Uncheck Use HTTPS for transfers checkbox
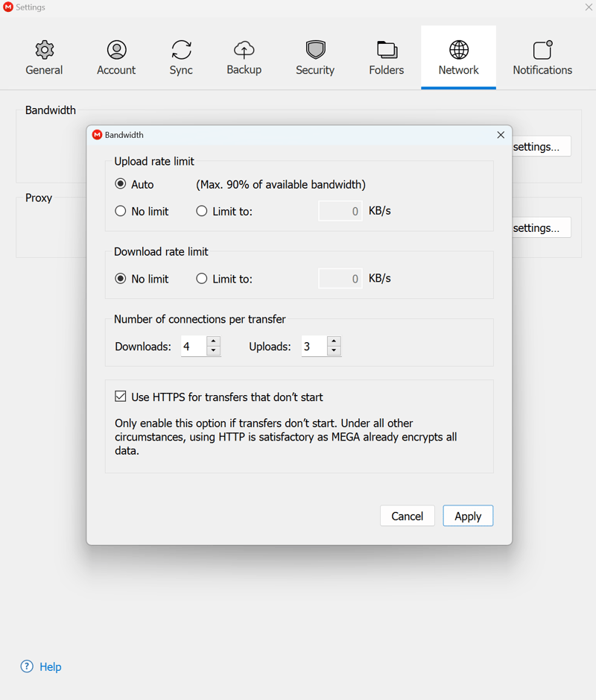596x700 pixels. [x=121, y=397]
